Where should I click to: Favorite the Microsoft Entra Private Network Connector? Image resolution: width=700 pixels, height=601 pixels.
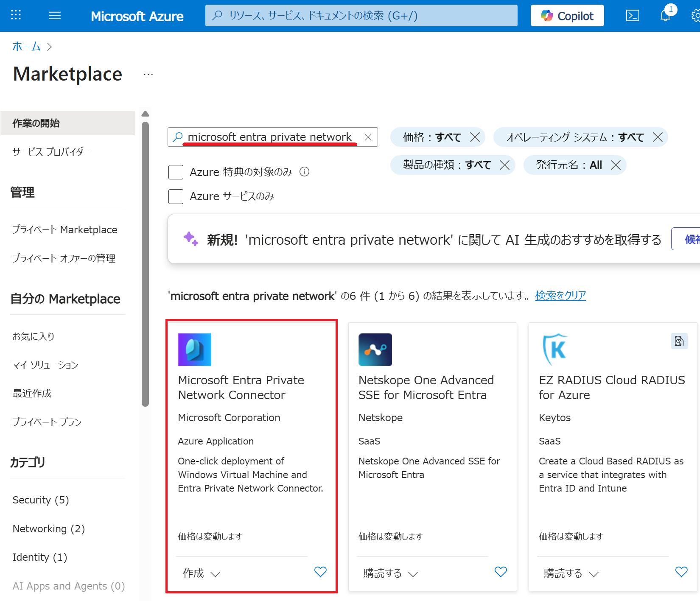pyautogui.click(x=320, y=572)
